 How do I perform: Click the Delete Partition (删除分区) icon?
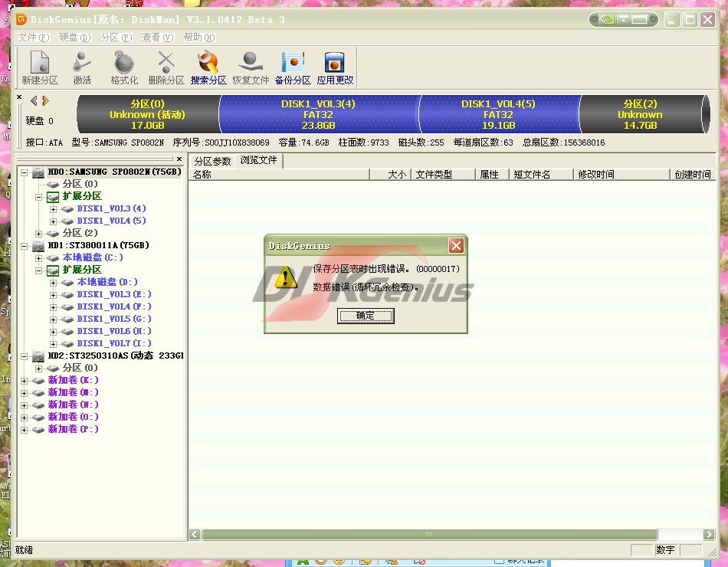[166, 67]
